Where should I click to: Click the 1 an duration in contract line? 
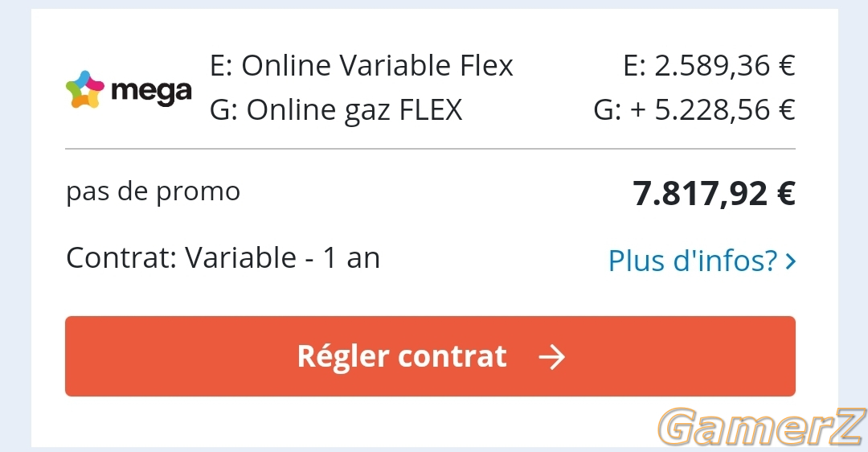coord(351,257)
